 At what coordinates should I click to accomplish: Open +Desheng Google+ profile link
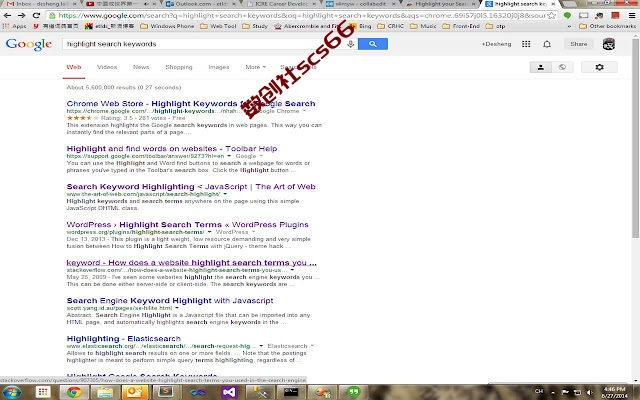[496, 44]
